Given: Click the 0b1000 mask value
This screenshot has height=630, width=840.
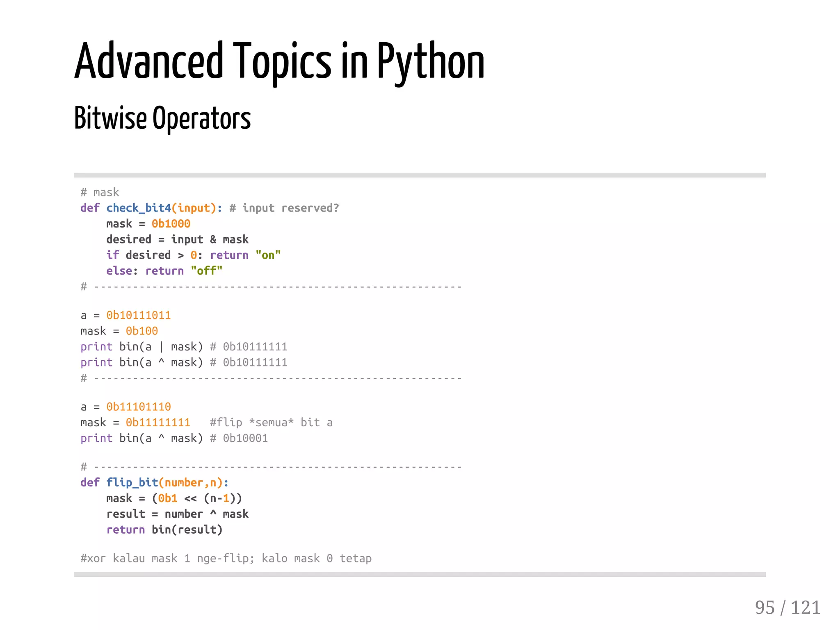Looking at the screenshot, I should coord(171,224).
